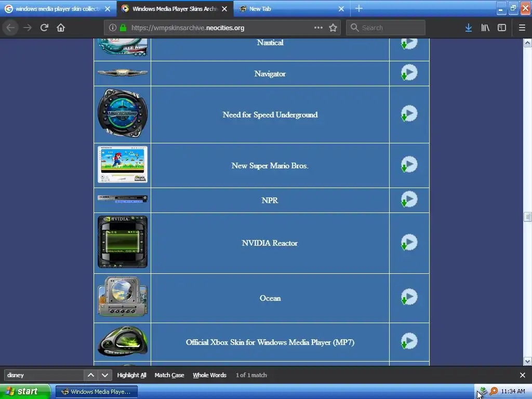
Task: Click the scrollbar up arrow
Action: click(528, 43)
